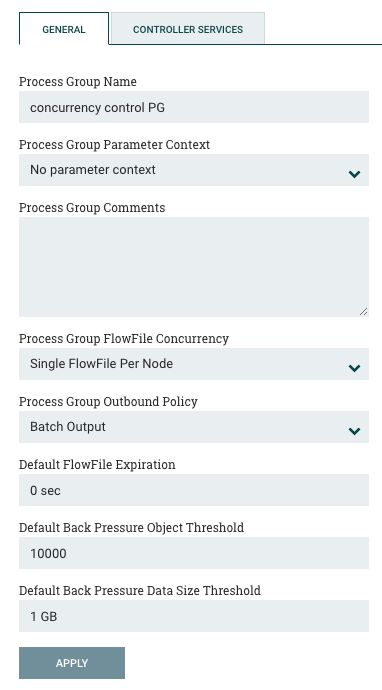382x690 pixels.
Task: Click the comments textarea resize grip
Action: [x=363, y=312]
